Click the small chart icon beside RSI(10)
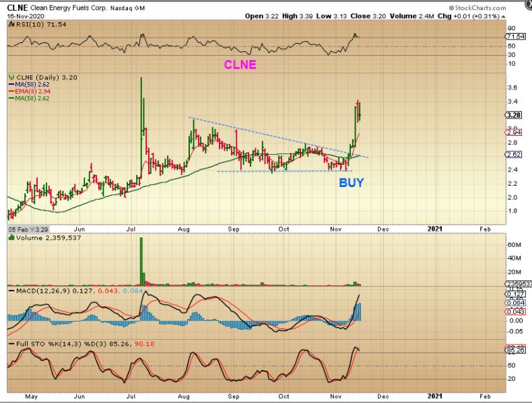Viewport: 532px width, 403px height. [x=11, y=24]
